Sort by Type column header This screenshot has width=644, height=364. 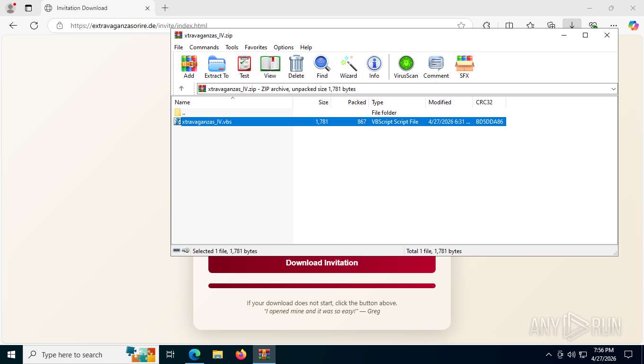click(x=397, y=102)
